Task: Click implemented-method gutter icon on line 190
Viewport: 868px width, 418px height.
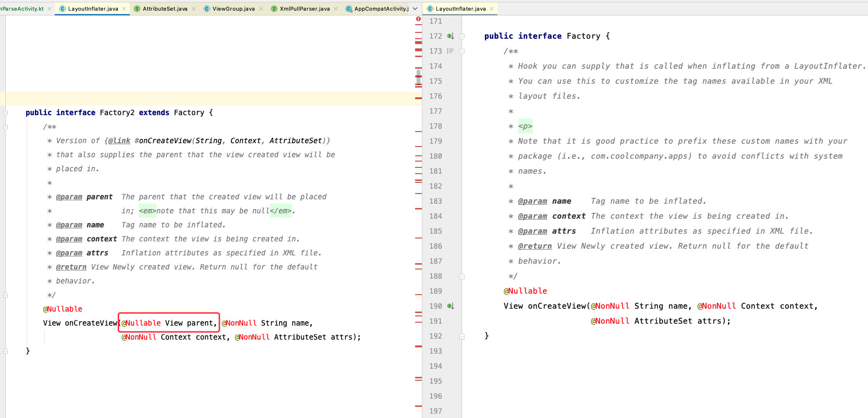Action: tap(450, 306)
